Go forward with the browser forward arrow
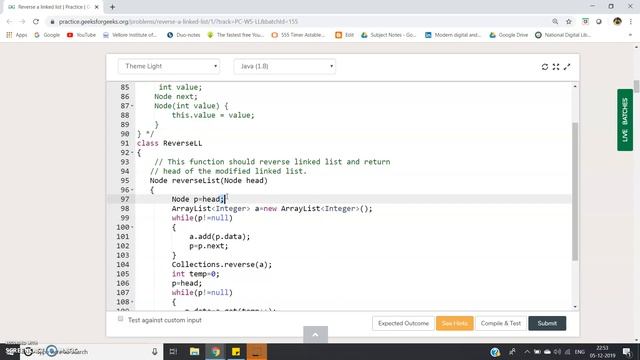This screenshot has height=360, width=640. click(x=22, y=21)
